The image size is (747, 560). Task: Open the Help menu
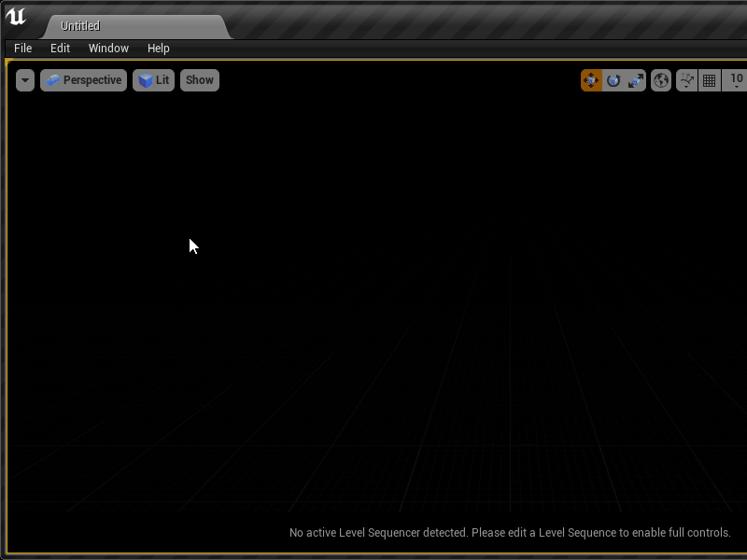point(158,49)
